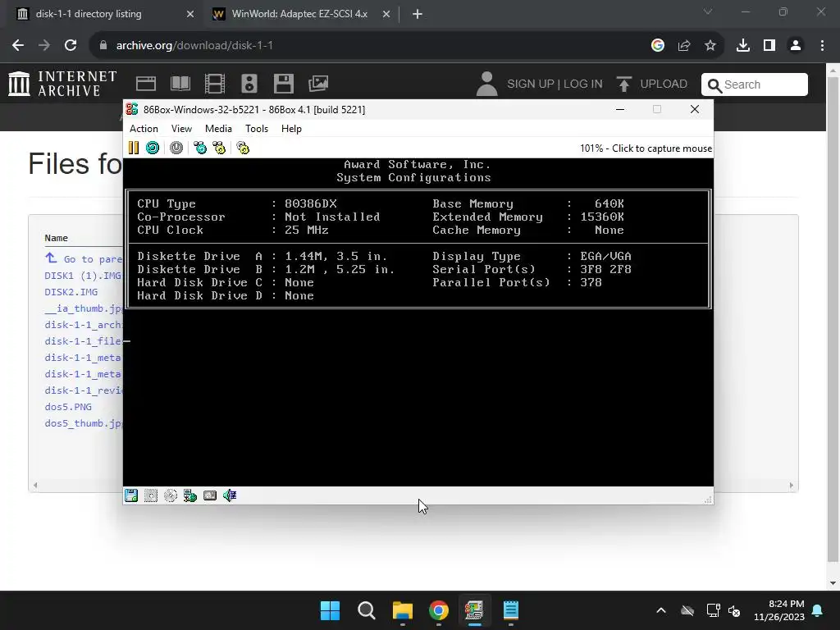Click the empty CD-ROM status icon

[x=171, y=495]
